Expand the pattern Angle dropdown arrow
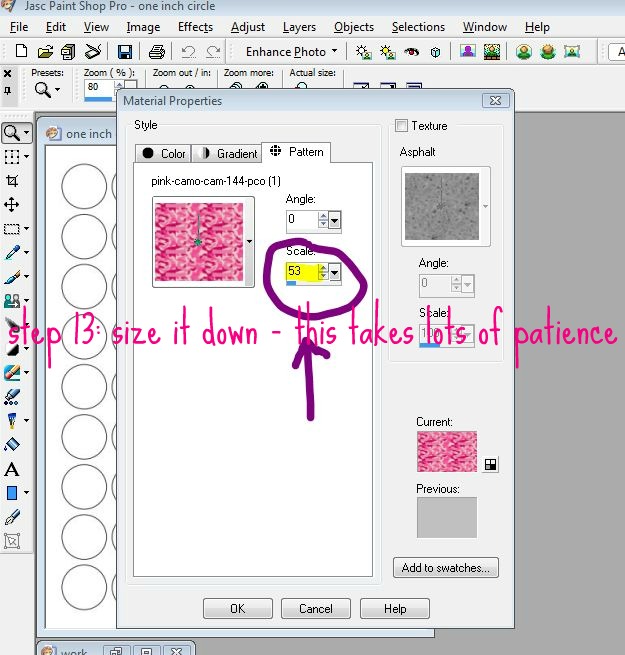The width and height of the screenshot is (625, 655). (x=335, y=220)
